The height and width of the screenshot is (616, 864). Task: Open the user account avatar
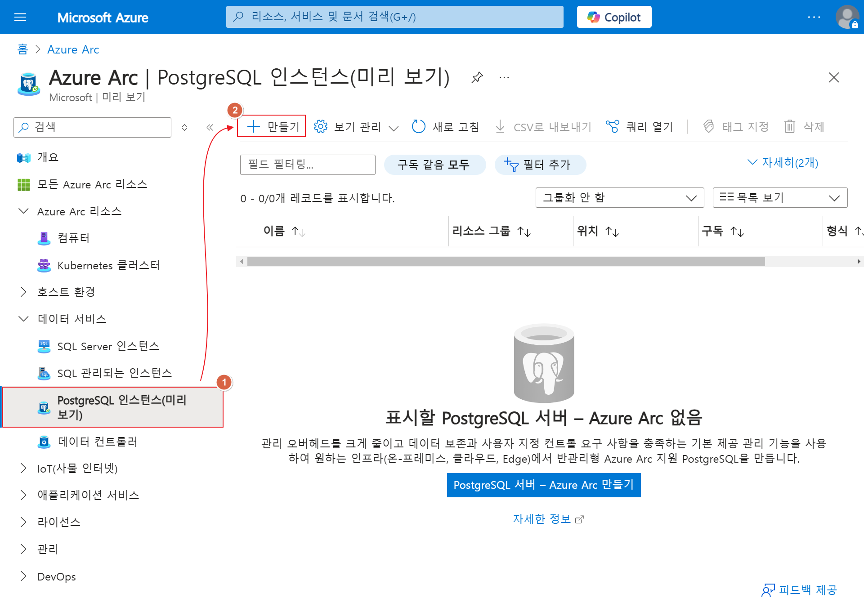tap(846, 17)
